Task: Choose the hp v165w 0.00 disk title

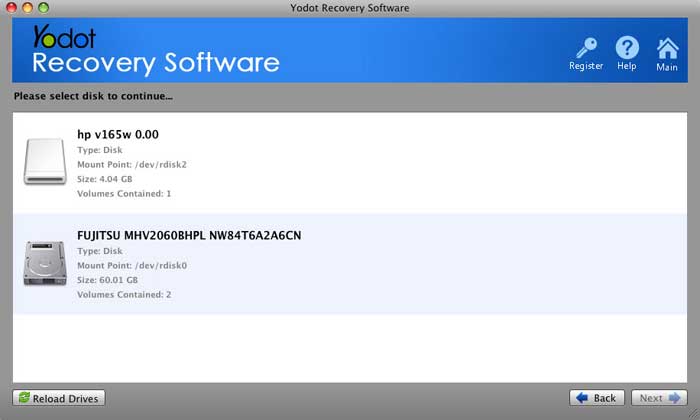Action: 118,134
